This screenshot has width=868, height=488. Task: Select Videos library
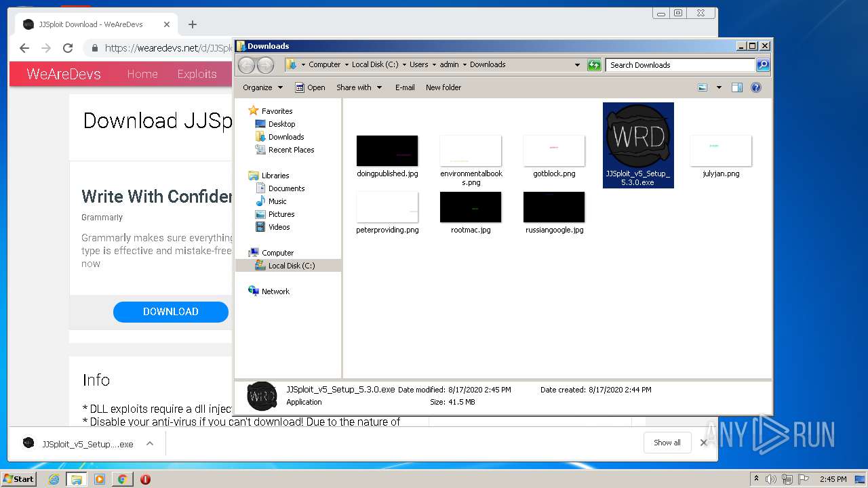click(279, 227)
